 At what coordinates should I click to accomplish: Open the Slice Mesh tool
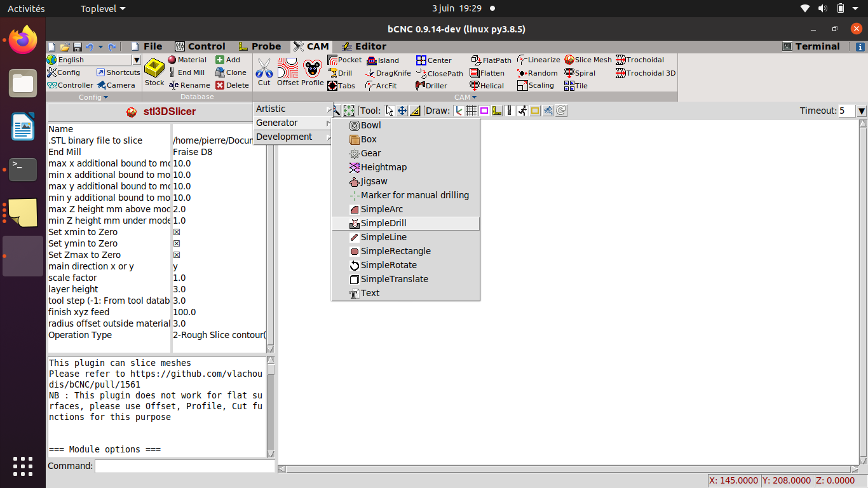[587, 60]
